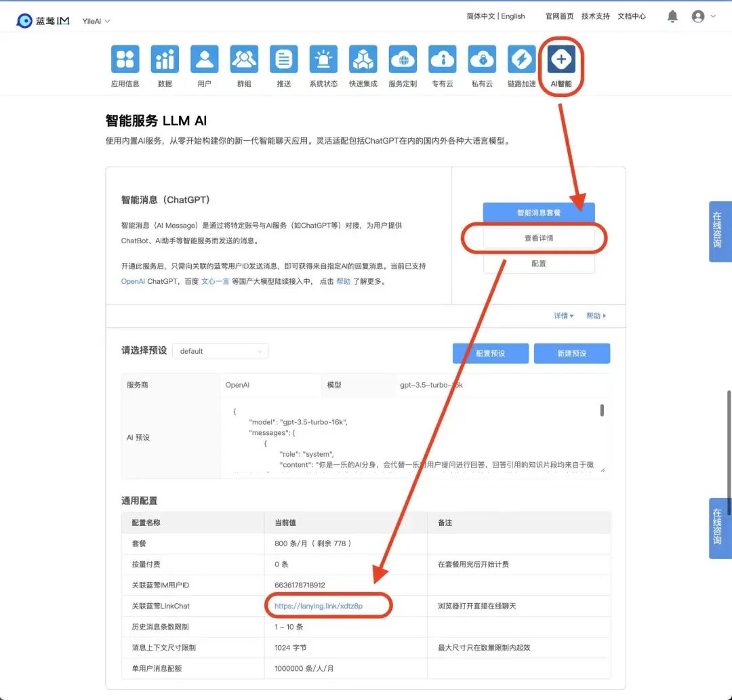Select the 1000000 条/人/月 quota value

pyautogui.click(x=304, y=668)
